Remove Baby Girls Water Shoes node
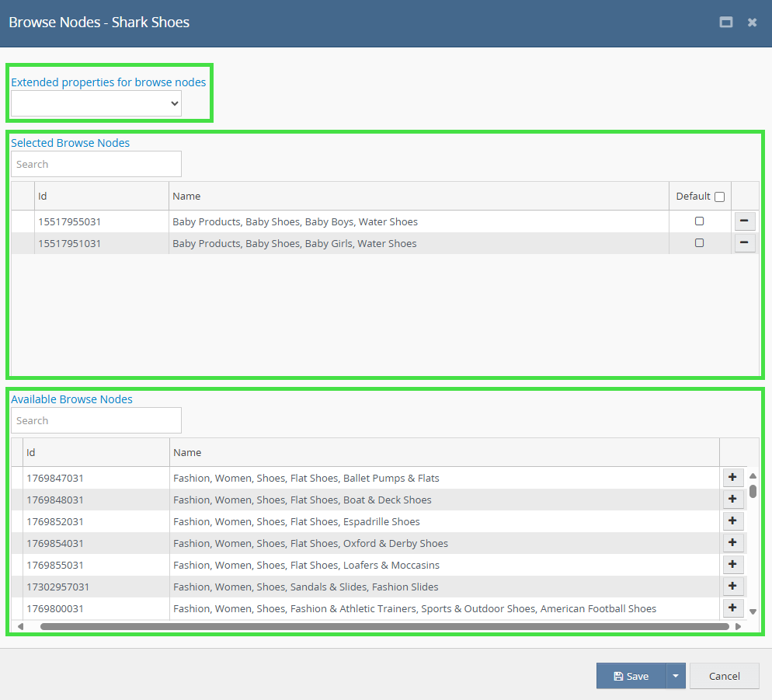The height and width of the screenshot is (700, 772). tap(744, 243)
